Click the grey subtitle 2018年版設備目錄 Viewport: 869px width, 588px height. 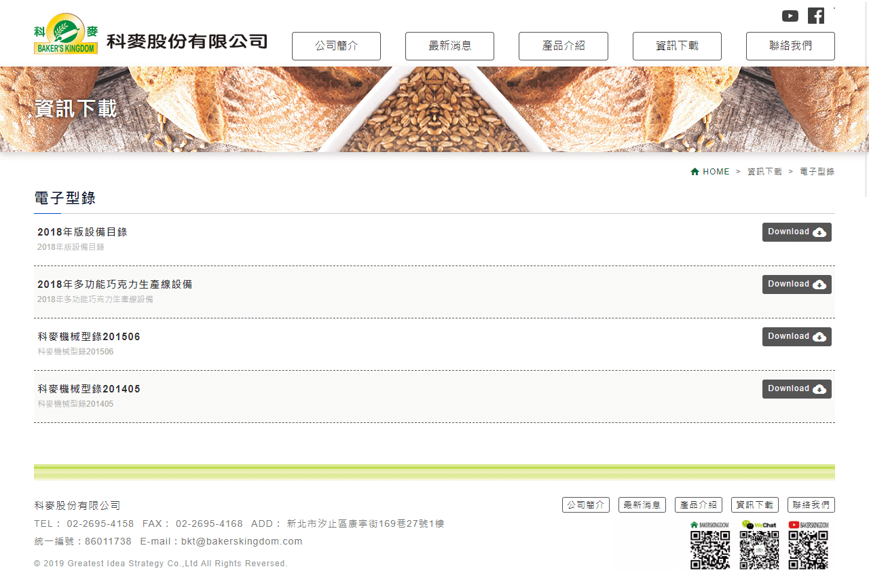[x=71, y=247]
